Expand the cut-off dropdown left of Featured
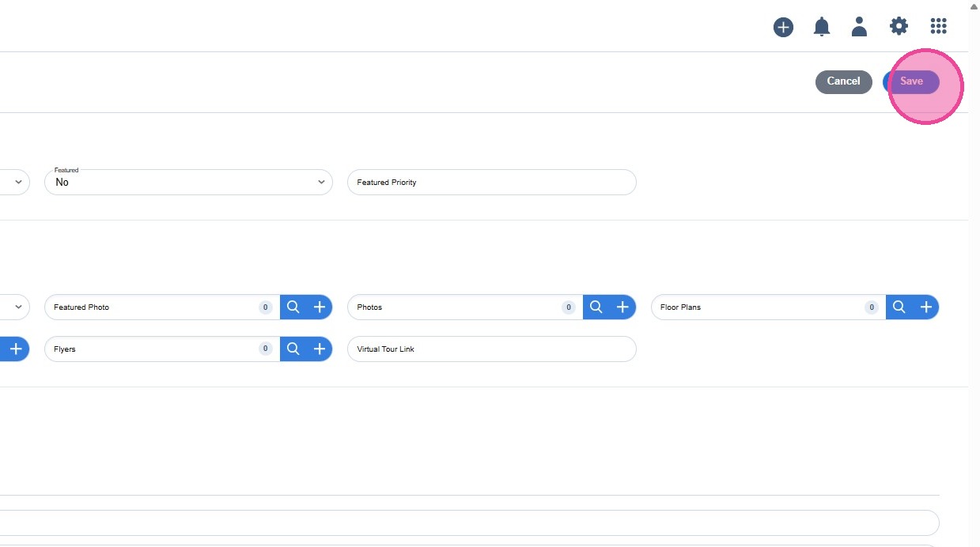The width and height of the screenshot is (980, 547). [x=15, y=182]
